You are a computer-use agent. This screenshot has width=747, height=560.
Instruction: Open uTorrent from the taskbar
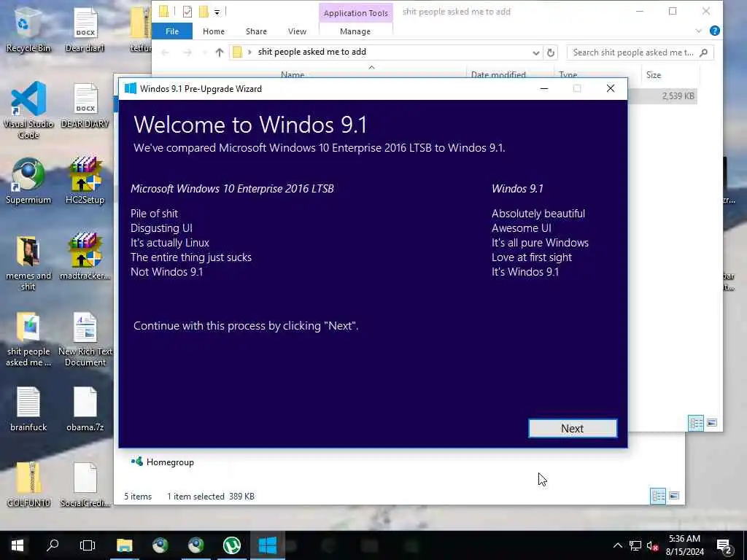[x=232, y=545]
